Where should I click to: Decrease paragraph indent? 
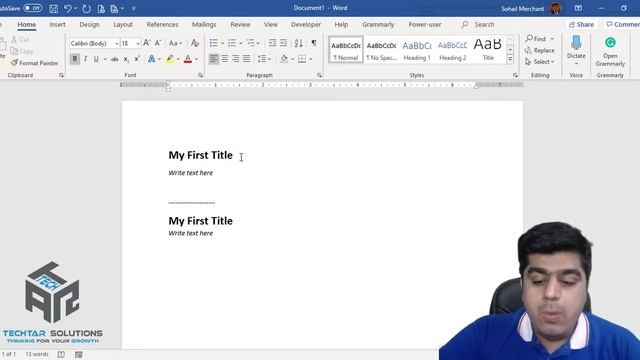click(x=272, y=43)
